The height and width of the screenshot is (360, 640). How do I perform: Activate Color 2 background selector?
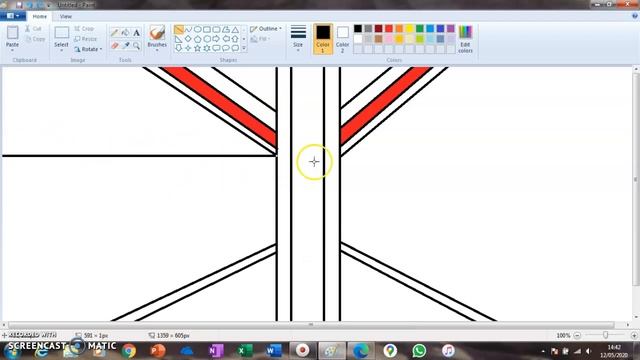coord(342,39)
